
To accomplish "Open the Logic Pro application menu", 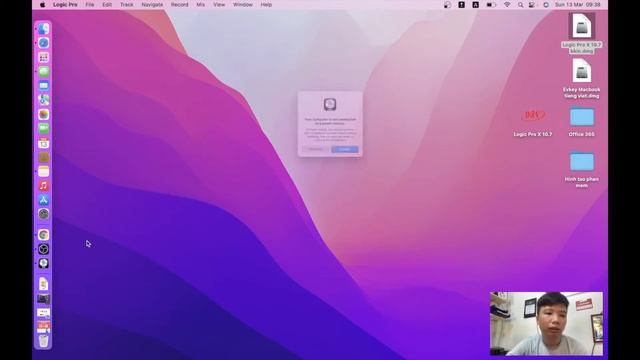I will 65,5.
